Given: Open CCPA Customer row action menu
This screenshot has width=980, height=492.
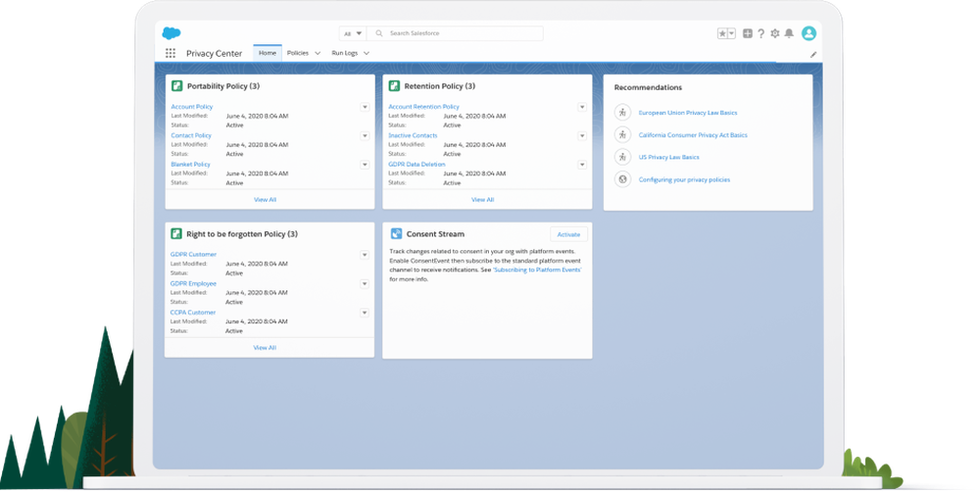Looking at the screenshot, I should coord(365,313).
